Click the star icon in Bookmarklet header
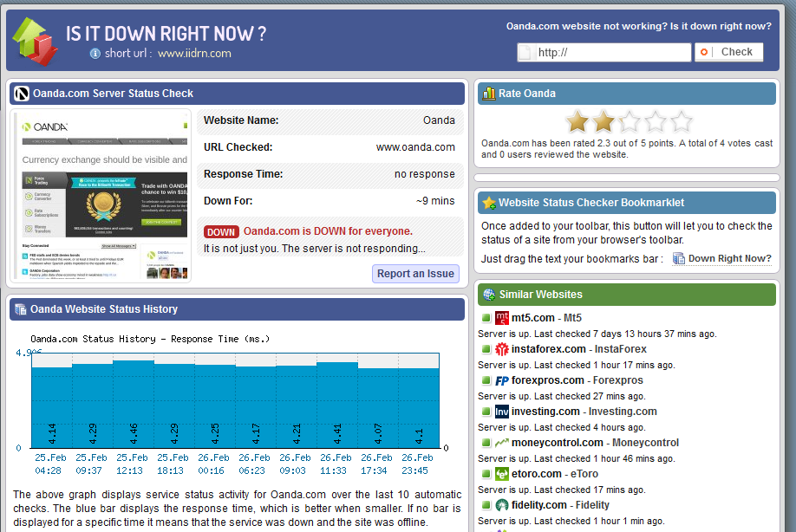796x532 pixels. pos(489,203)
